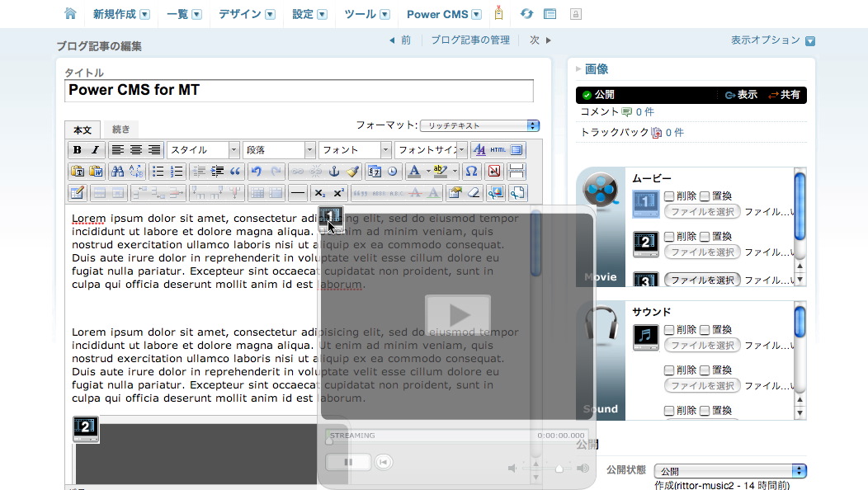Expand 表示オプション display options
The height and width of the screenshot is (490, 868).
(773, 40)
